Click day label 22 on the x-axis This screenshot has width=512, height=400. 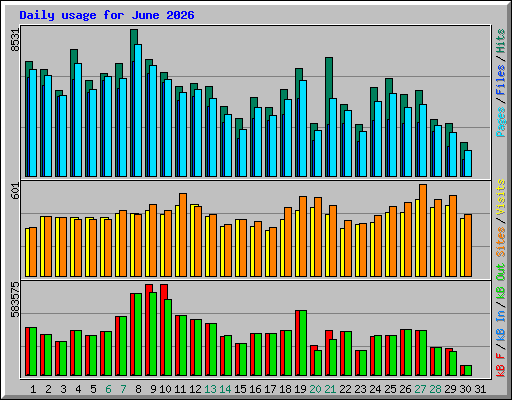[x=345, y=389]
